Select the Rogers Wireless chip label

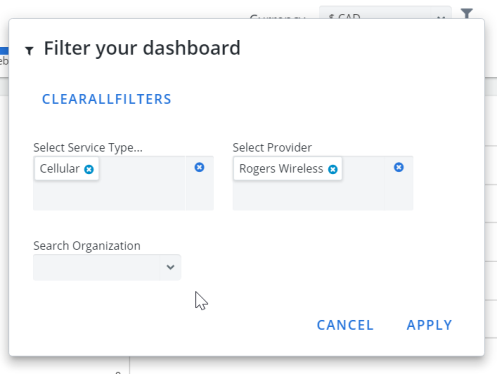281,169
